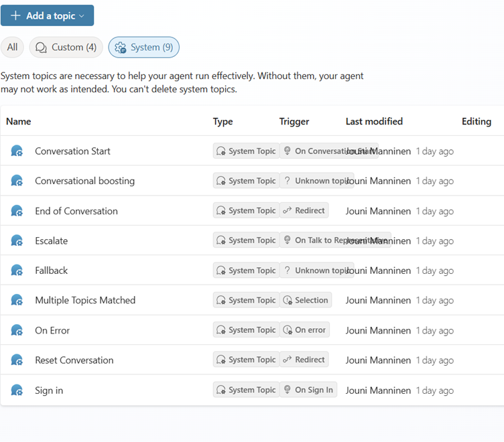The height and width of the screenshot is (442, 504).
Task: Click the Conversation Start topic icon
Action: pyautogui.click(x=17, y=151)
